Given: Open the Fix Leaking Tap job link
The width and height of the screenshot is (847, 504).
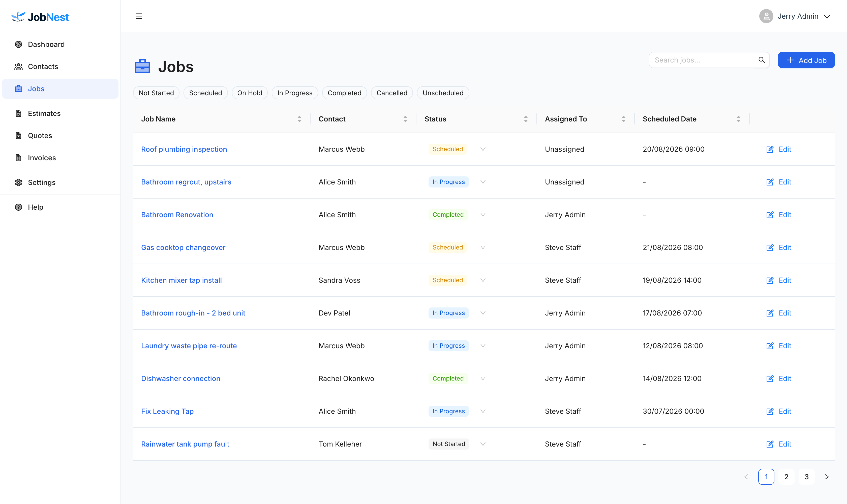Looking at the screenshot, I should [167, 411].
